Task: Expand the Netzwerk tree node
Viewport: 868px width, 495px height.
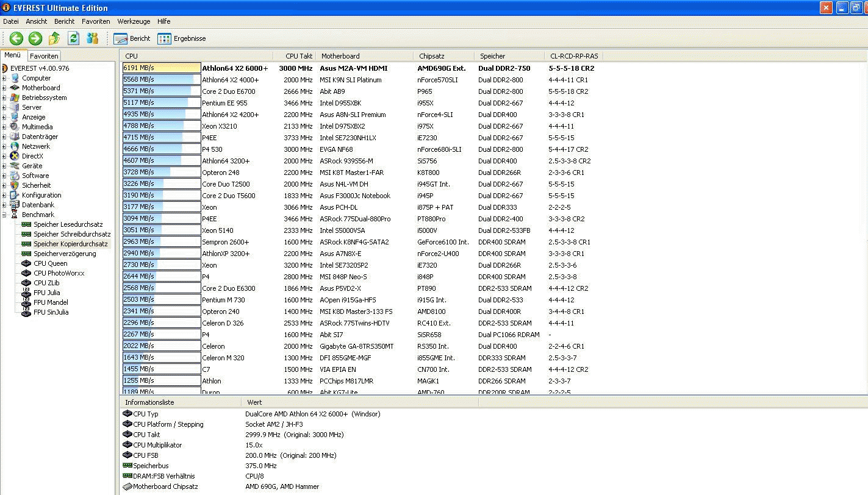Action: coord(4,146)
